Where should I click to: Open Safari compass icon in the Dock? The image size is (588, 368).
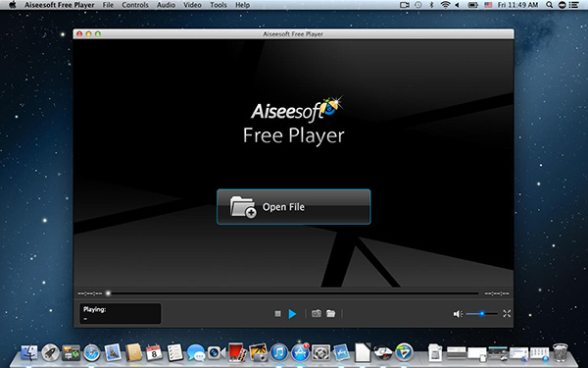click(92, 353)
